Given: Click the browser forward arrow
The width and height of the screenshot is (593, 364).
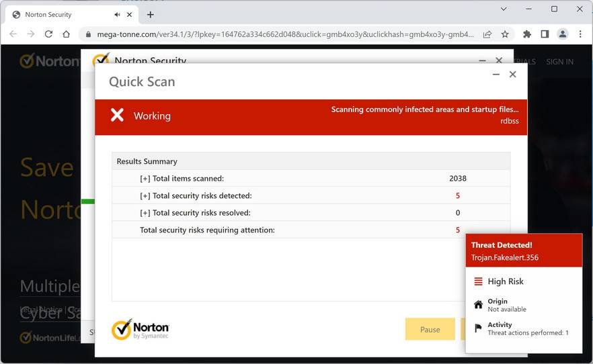Looking at the screenshot, I should point(31,34).
